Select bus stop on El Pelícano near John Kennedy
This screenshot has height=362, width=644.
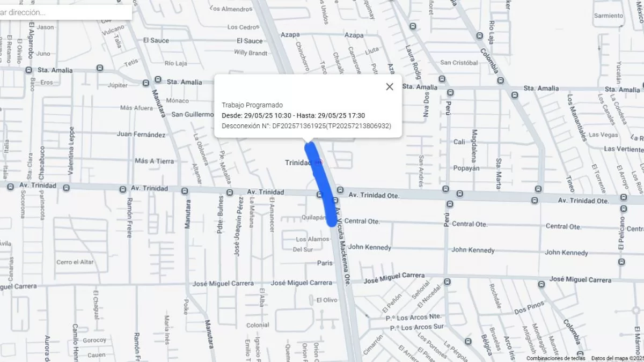pyautogui.click(x=621, y=262)
